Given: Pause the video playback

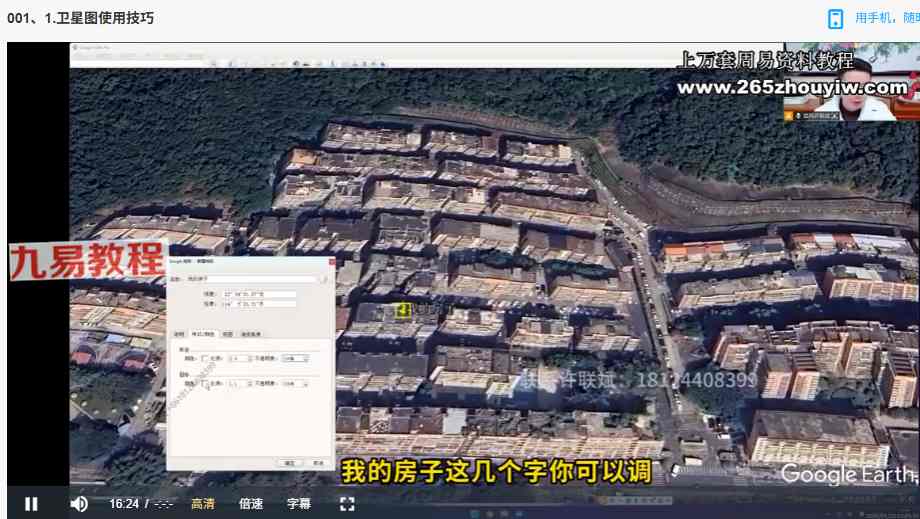Looking at the screenshot, I should pos(31,504).
